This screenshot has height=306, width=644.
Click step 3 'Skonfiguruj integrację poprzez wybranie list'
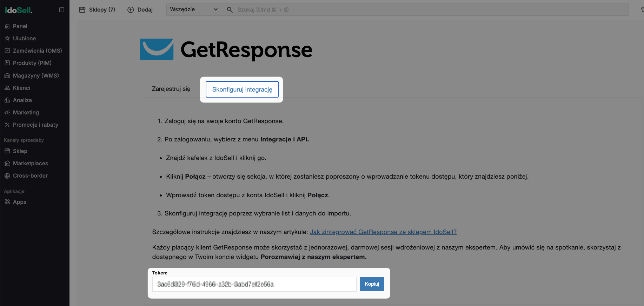[258, 213]
